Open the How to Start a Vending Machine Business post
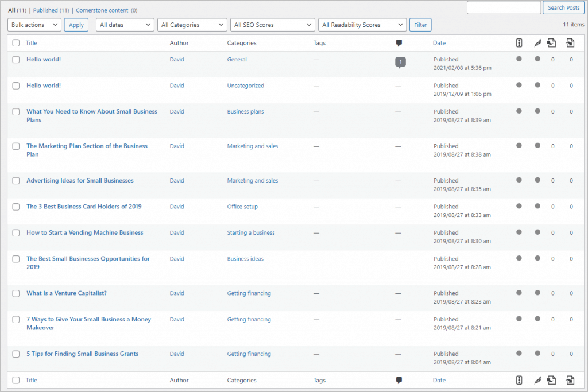The height and width of the screenshot is (392, 588). (x=85, y=232)
